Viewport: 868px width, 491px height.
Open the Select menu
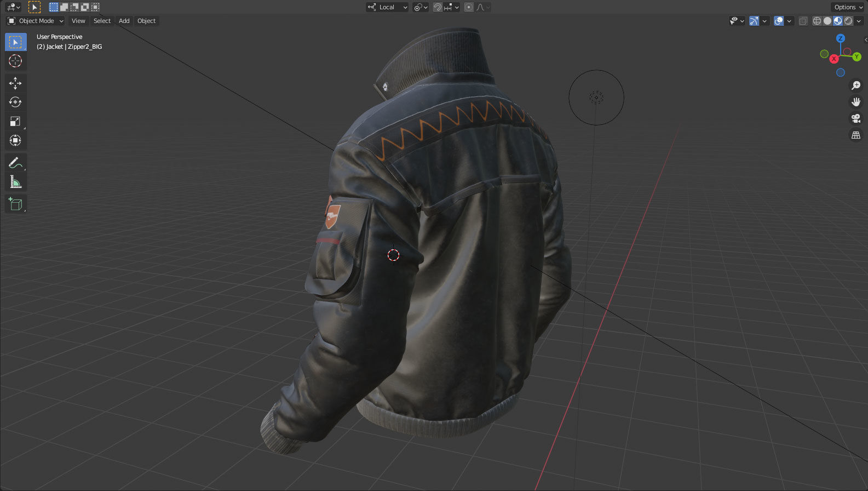pyautogui.click(x=102, y=21)
